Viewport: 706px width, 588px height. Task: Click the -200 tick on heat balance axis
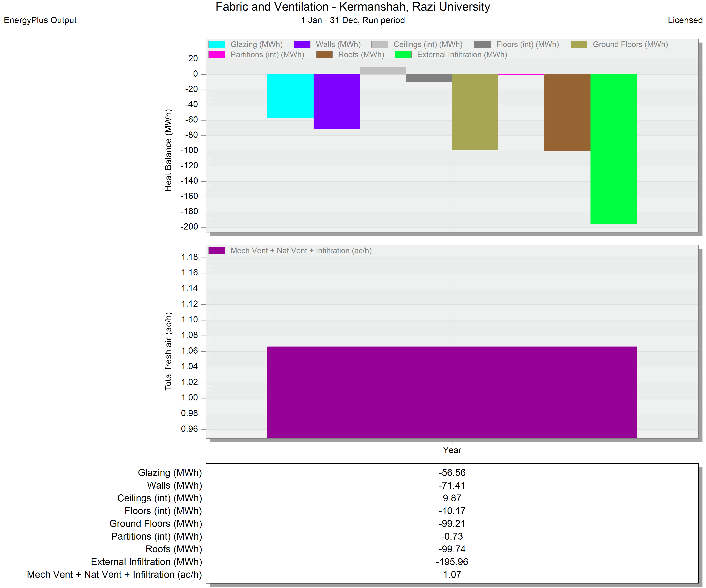(189, 227)
